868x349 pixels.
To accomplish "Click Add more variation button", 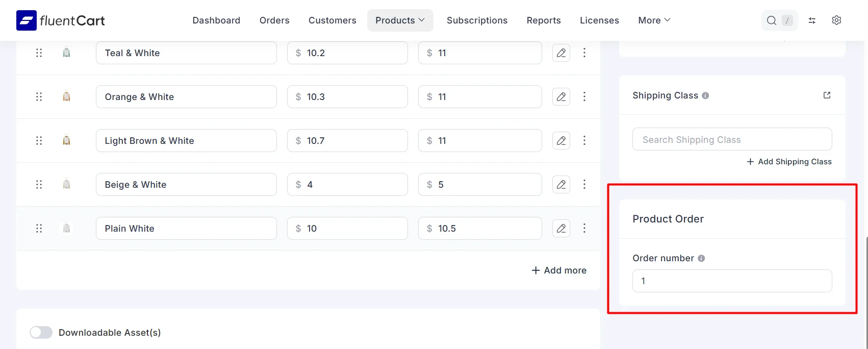I will pyautogui.click(x=559, y=270).
